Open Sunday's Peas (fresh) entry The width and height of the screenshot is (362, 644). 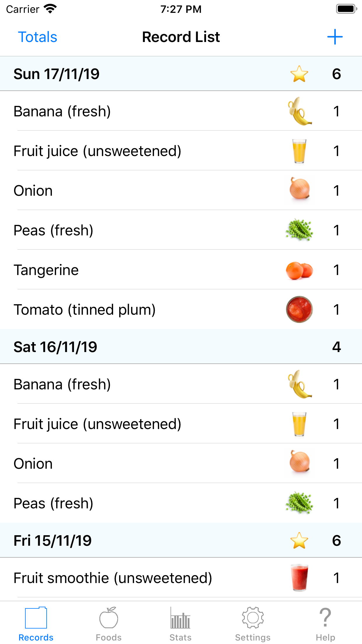[181, 230]
